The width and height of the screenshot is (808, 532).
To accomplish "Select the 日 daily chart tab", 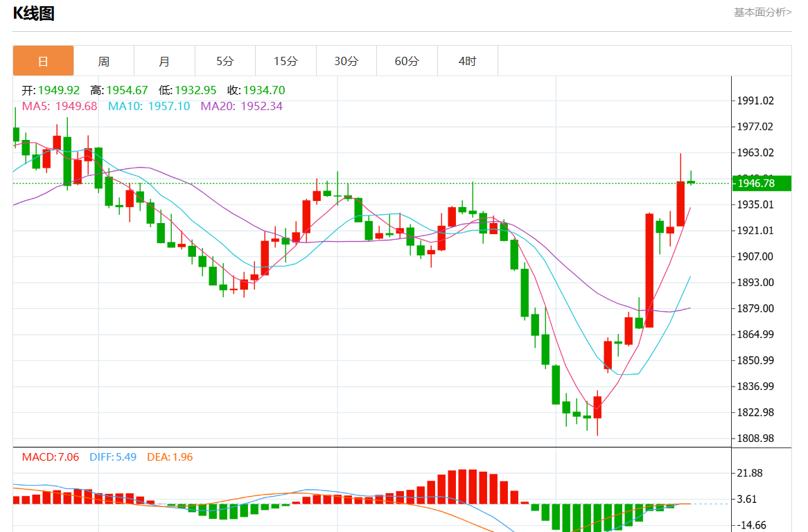I will pyautogui.click(x=43, y=61).
